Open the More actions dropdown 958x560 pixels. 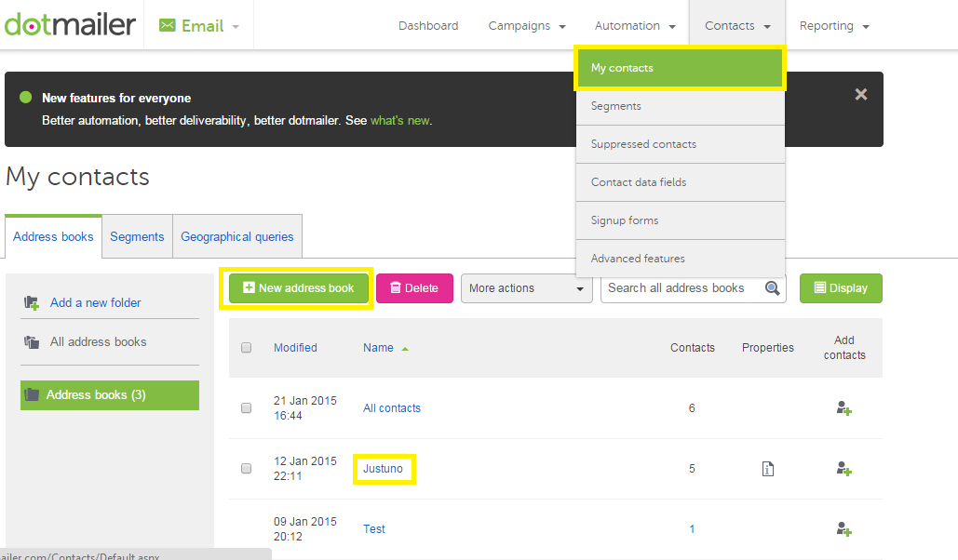[x=526, y=288]
